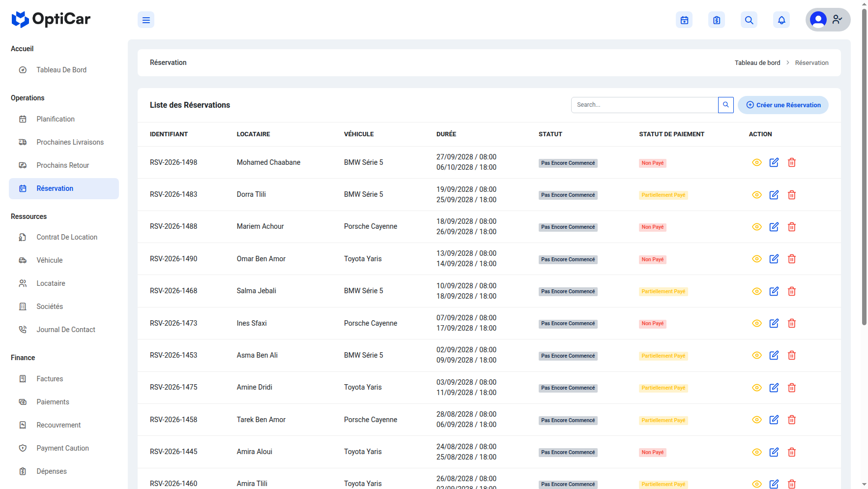Screen dimensions: 868x489
Task: Open the clipboard dollar icon in header
Action: pyautogui.click(x=717, y=20)
